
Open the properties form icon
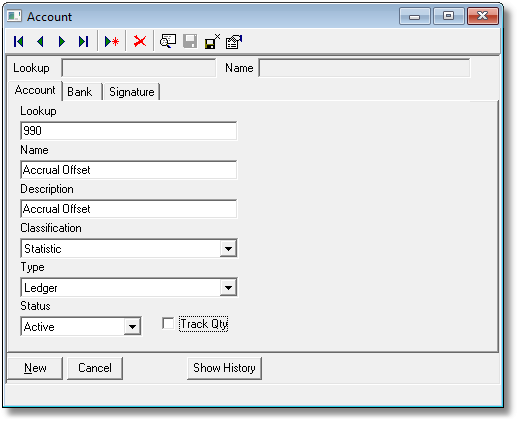point(234,42)
